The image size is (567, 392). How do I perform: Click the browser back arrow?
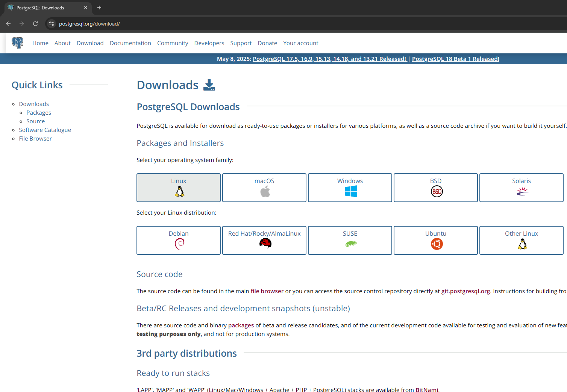tap(8, 24)
